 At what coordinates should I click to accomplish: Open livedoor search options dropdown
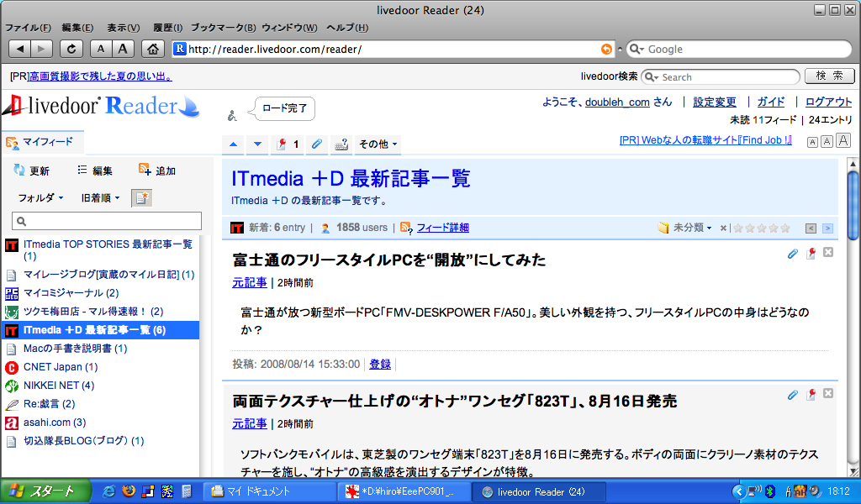tap(652, 77)
